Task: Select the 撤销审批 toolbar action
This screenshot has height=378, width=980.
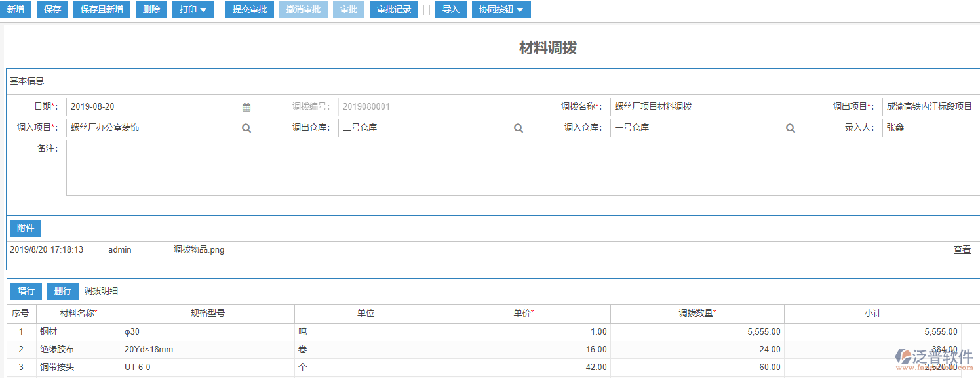Action: (303, 9)
